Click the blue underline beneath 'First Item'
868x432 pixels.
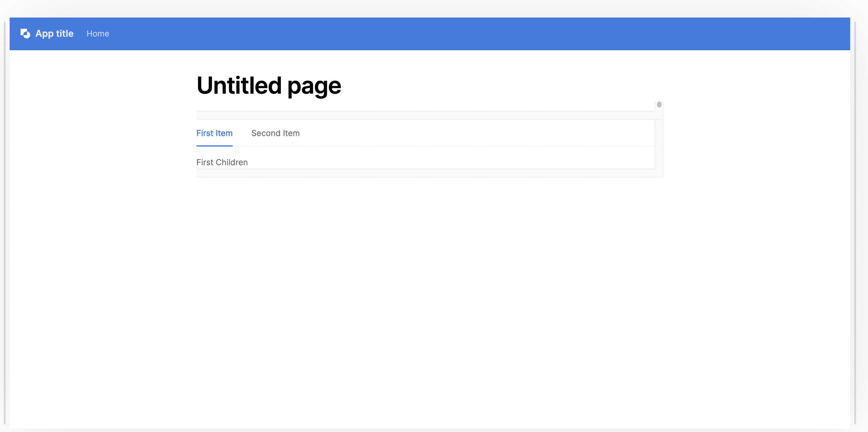tap(214, 146)
